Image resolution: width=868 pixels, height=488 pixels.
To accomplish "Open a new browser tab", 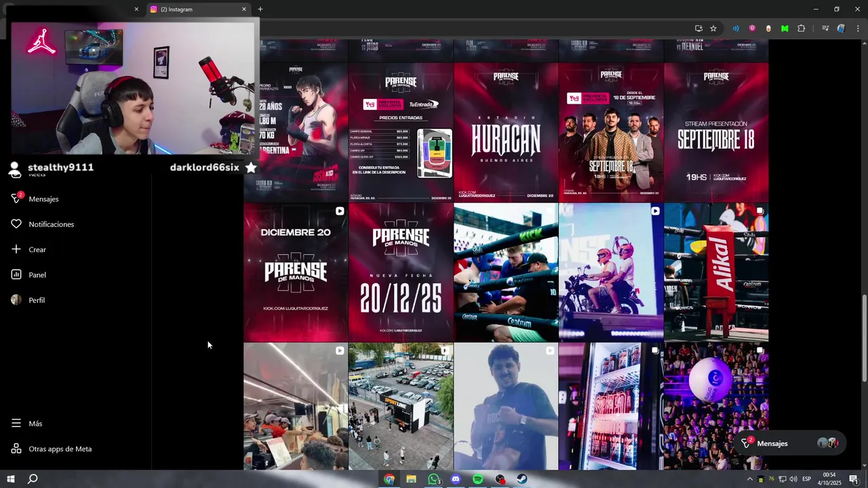I will (x=260, y=9).
